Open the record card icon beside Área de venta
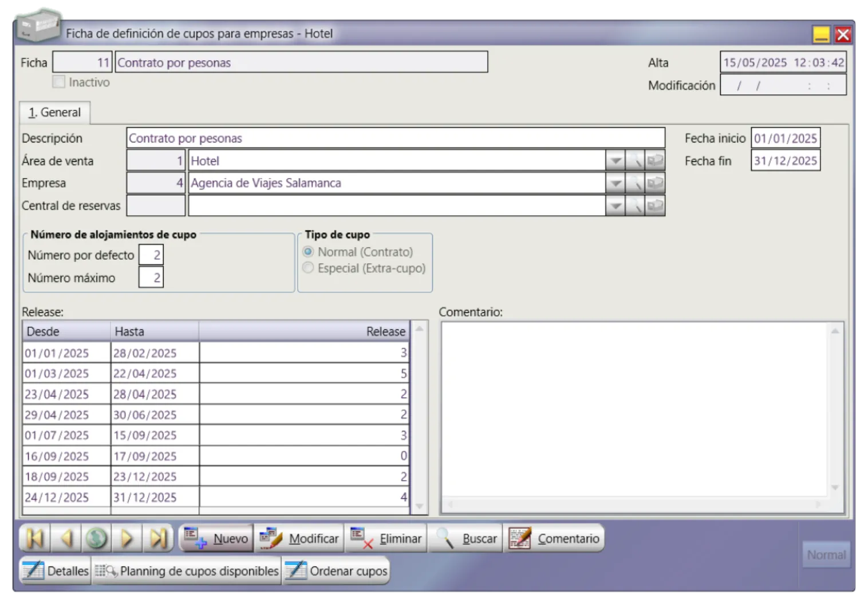 point(655,161)
